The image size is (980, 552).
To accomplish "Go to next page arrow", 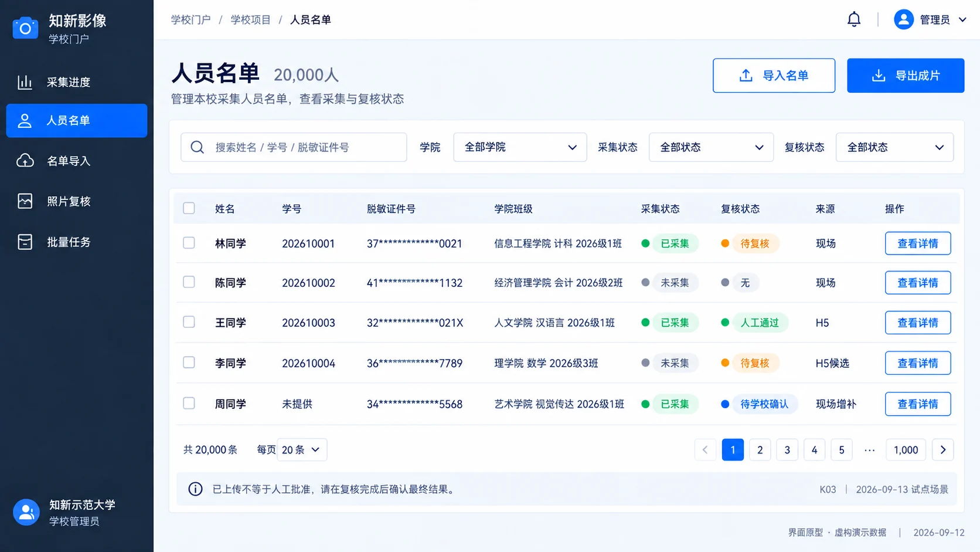I will (943, 450).
